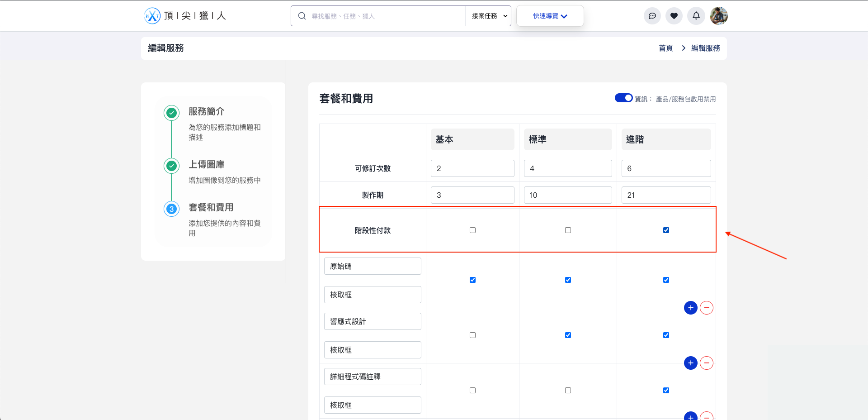Click the search magnifier icon
Screen dimensions: 868x420
[x=302, y=16]
